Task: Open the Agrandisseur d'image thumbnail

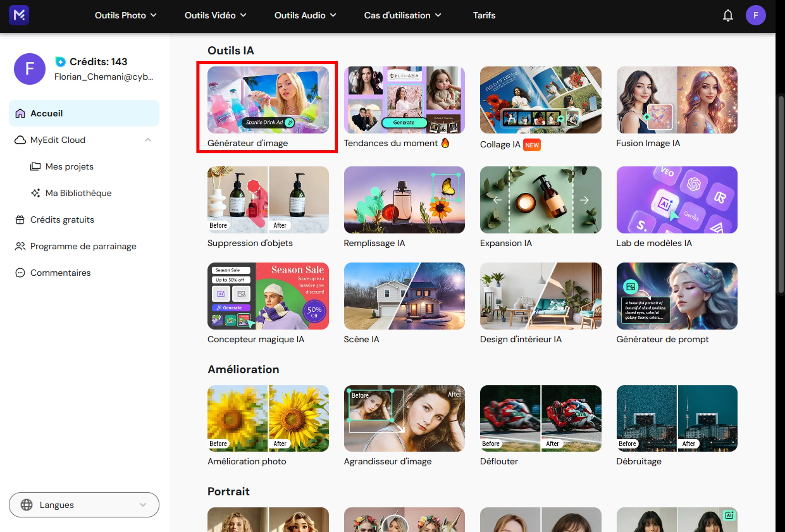Action: click(404, 419)
